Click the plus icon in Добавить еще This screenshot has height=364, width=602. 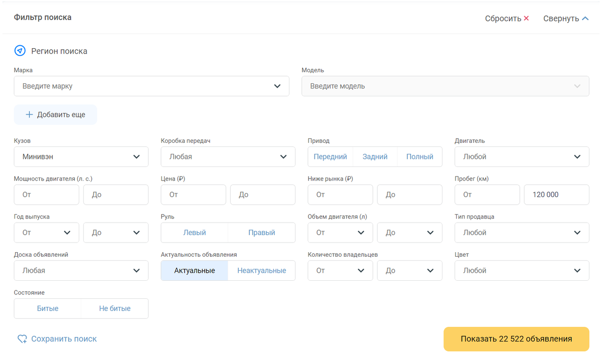(29, 115)
